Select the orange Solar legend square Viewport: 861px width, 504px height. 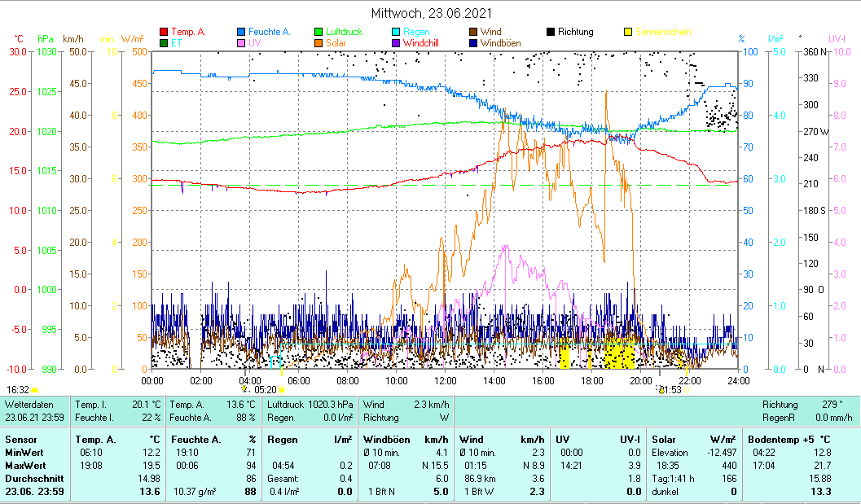(318, 43)
